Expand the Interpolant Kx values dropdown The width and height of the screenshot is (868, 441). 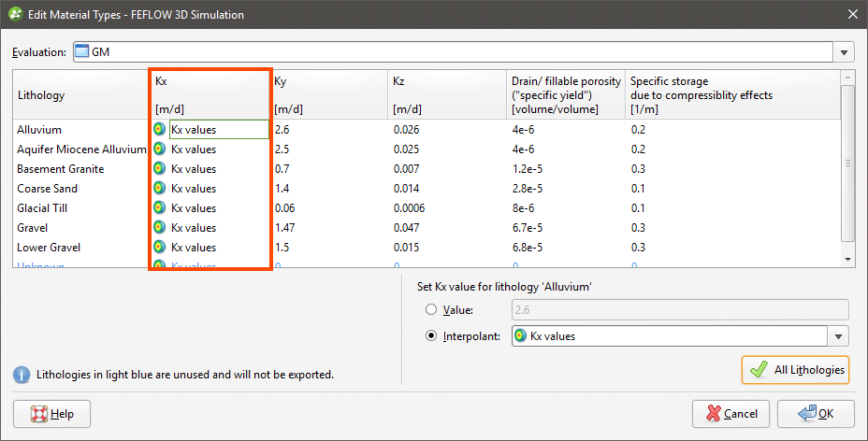pyautogui.click(x=839, y=336)
